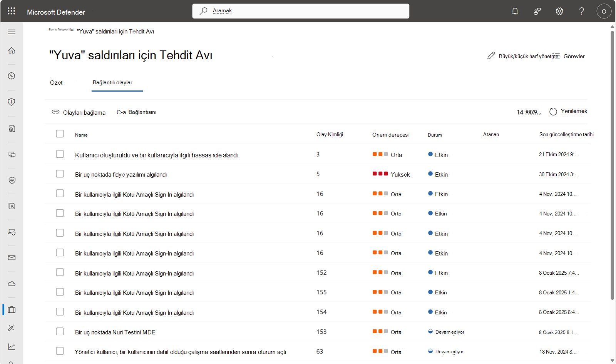Click the '21 Ekim 2024' date cell

(x=559, y=155)
